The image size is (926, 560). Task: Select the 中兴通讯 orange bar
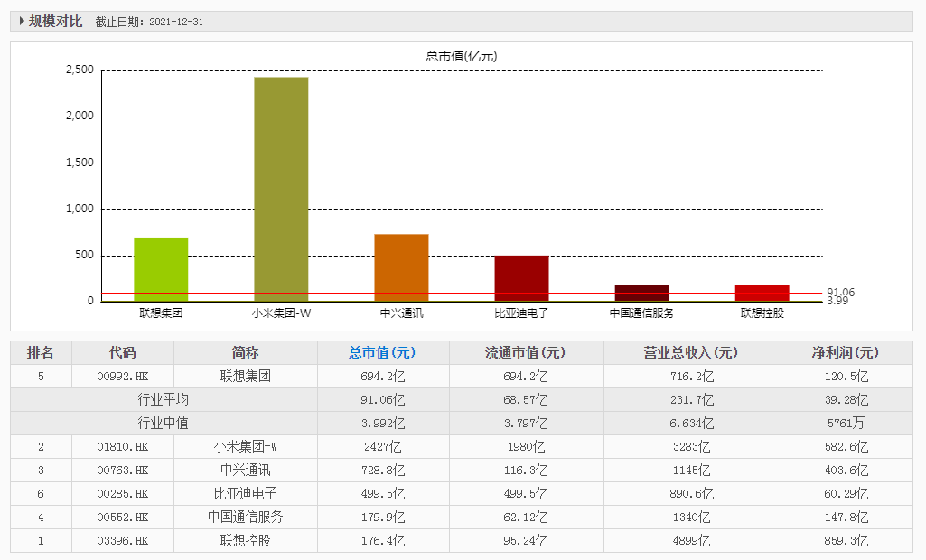402,267
